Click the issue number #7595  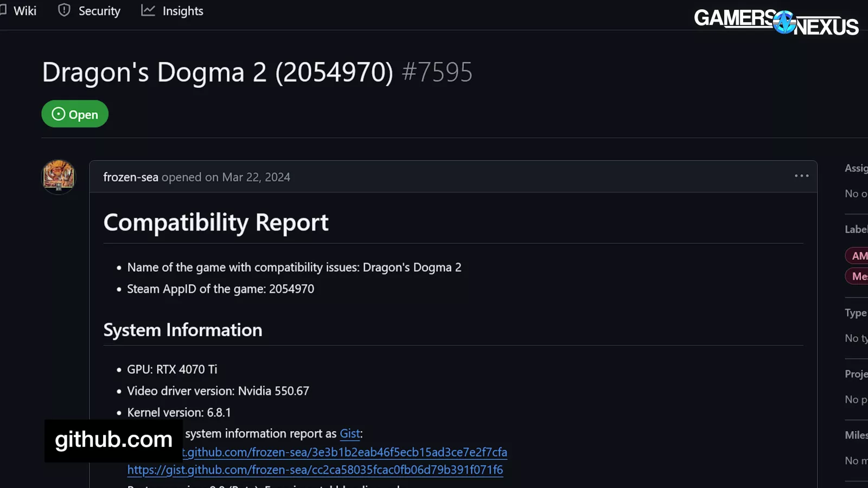[437, 72]
